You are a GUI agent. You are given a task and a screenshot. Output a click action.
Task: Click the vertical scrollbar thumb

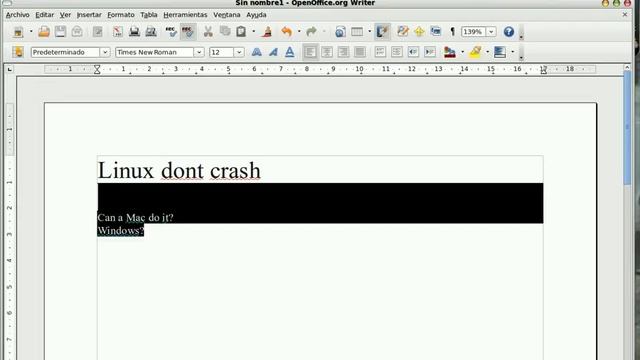coord(628,128)
